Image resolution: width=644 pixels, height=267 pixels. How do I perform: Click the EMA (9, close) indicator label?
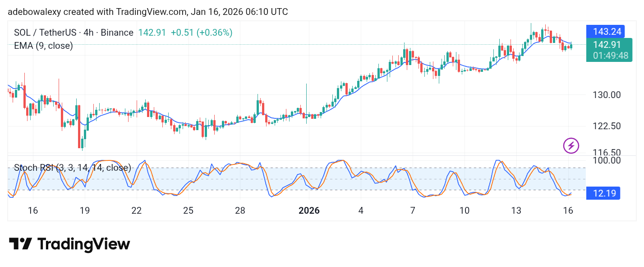click(43, 46)
